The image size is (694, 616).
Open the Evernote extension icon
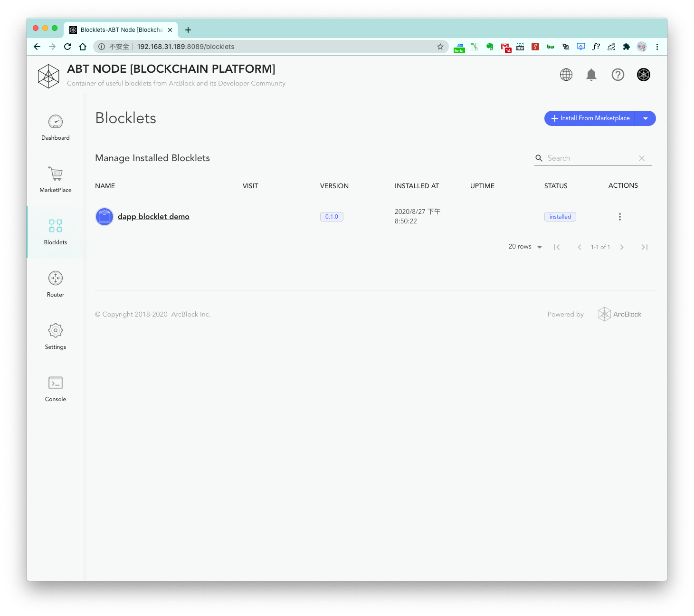(x=490, y=47)
